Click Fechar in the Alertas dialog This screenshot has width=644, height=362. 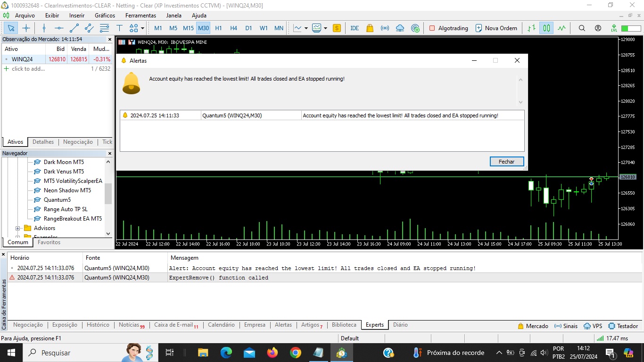[507, 161]
